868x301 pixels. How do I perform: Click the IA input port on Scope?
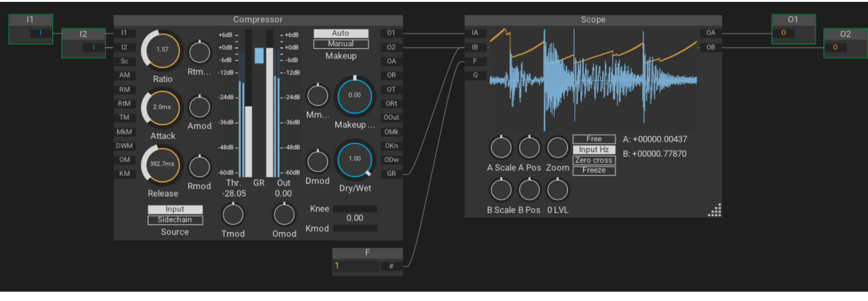click(475, 33)
